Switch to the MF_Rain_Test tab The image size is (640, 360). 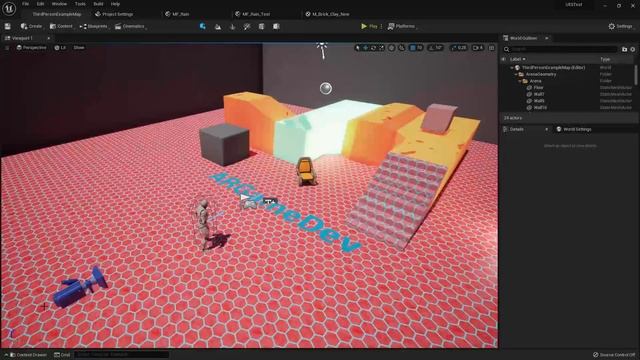[253, 14]
